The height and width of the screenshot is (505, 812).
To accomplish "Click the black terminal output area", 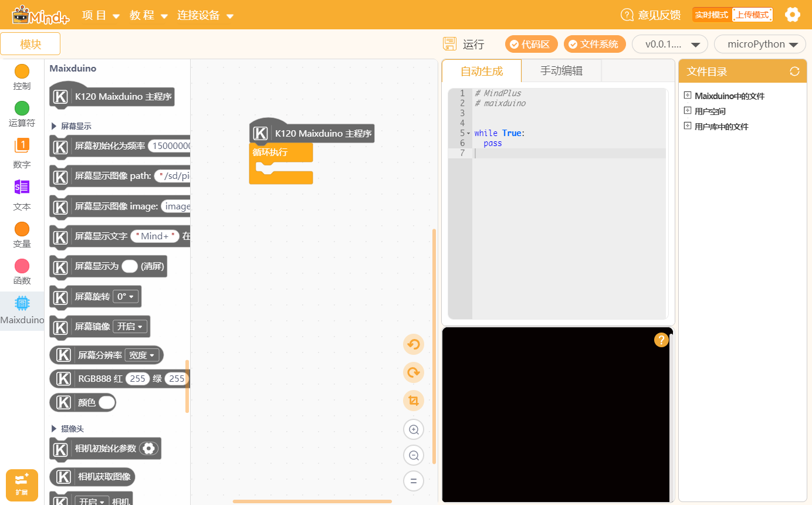I will point(556,415).
